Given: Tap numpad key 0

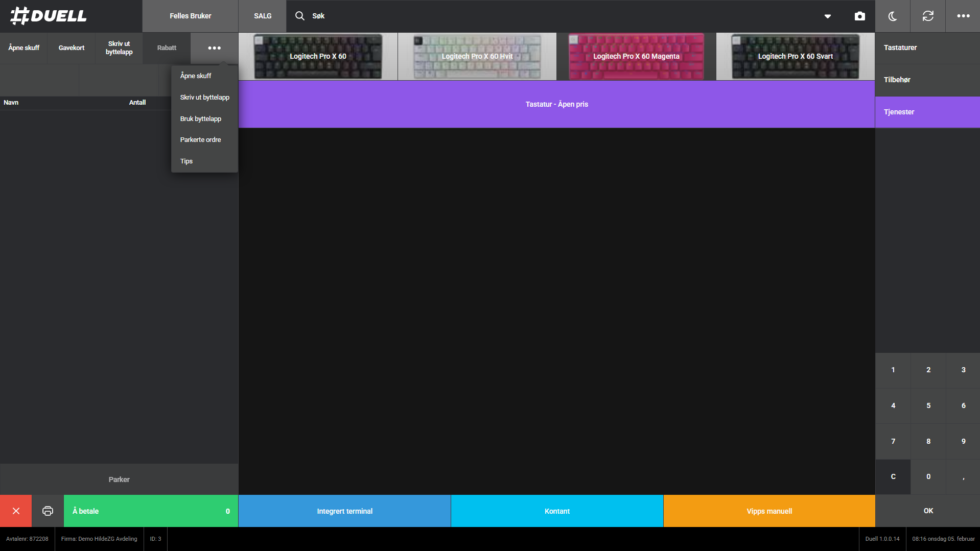Looking at the screenshot, I should pos(928,476).
